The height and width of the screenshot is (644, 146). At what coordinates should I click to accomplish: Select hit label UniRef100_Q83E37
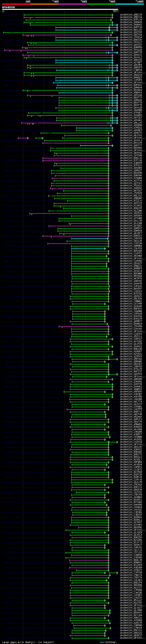point(131,635)
